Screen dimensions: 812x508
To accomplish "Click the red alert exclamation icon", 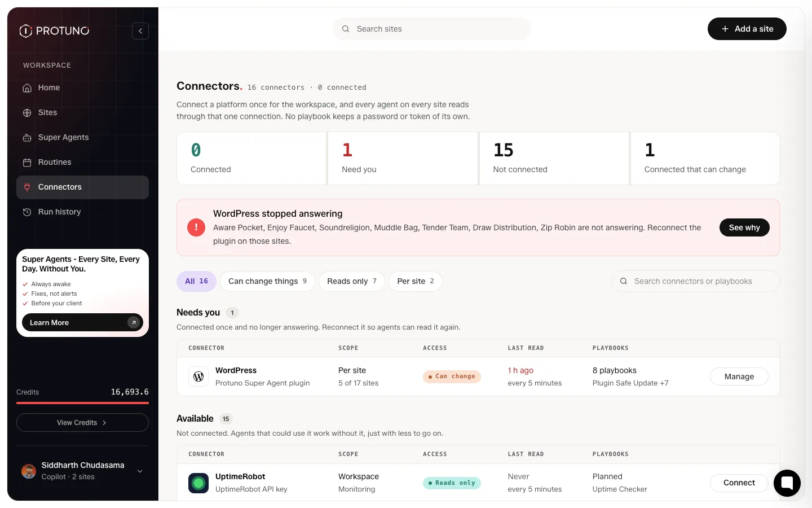I will [196, 227].
